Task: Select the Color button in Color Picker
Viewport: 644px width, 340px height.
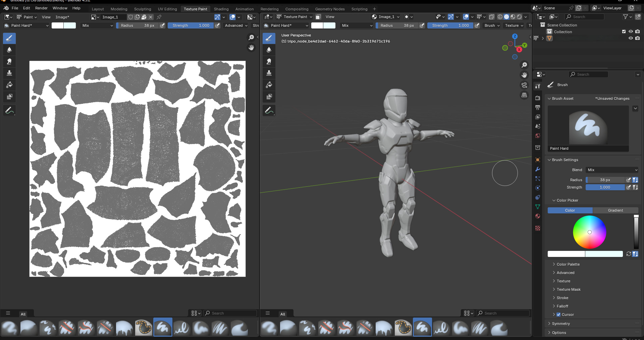Action: pos(570,210)
